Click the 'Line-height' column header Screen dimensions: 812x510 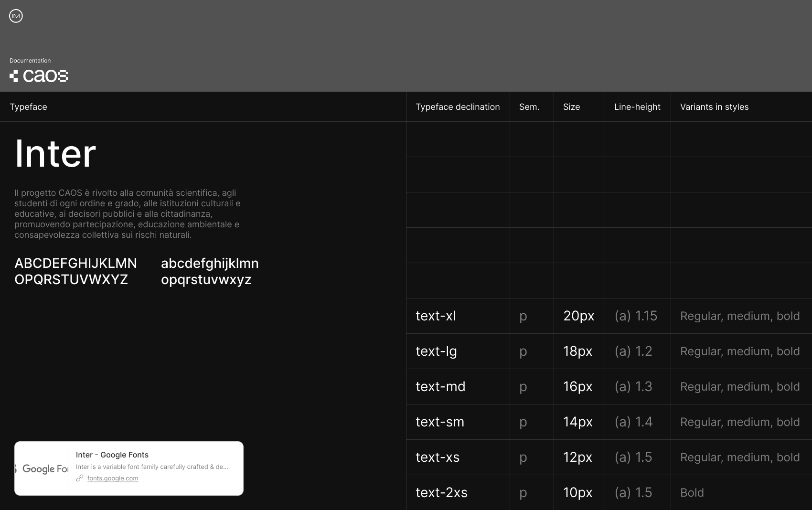tap(637, 107)
